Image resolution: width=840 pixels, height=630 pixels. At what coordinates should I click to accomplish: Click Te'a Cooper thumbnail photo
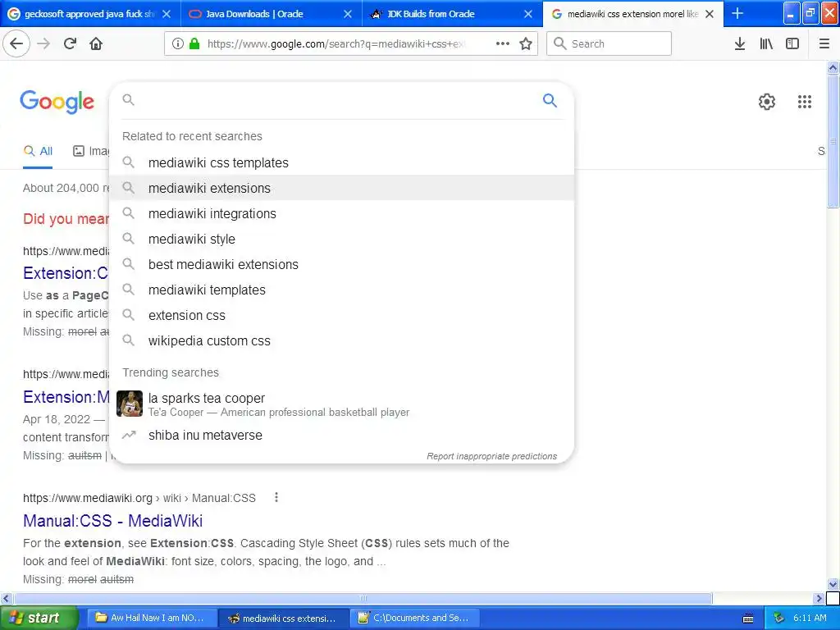pyautogui.click(x=130, y=404)
